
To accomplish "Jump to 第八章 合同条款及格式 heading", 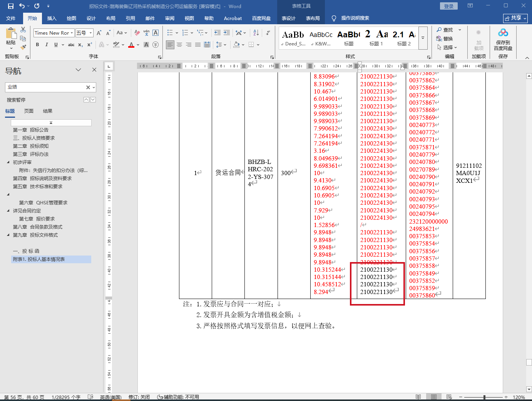I will pyautogui.click(x=38, y=227).
